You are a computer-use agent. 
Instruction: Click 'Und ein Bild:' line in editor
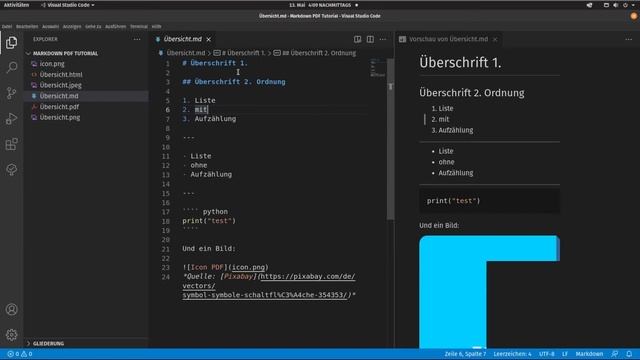[209, 249]
